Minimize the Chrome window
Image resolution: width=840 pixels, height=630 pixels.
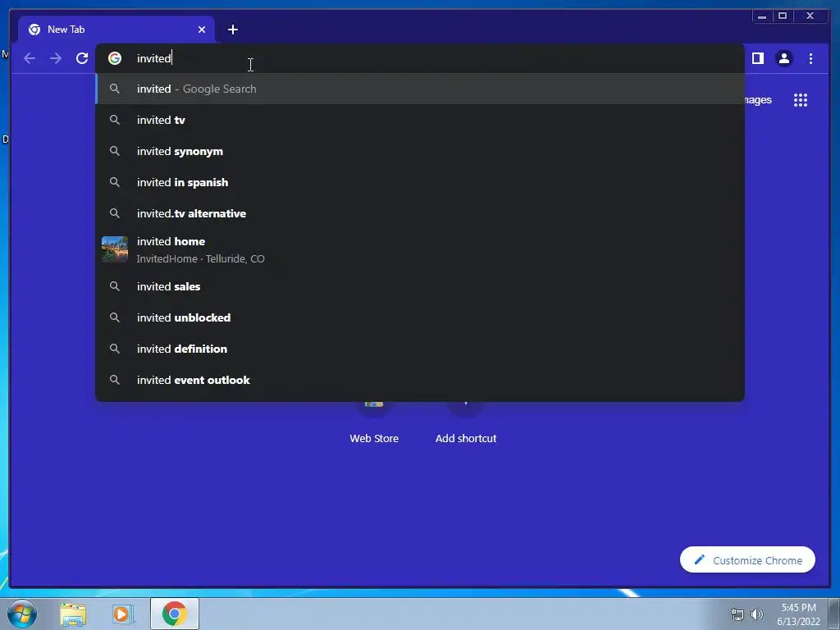(762, 16)
